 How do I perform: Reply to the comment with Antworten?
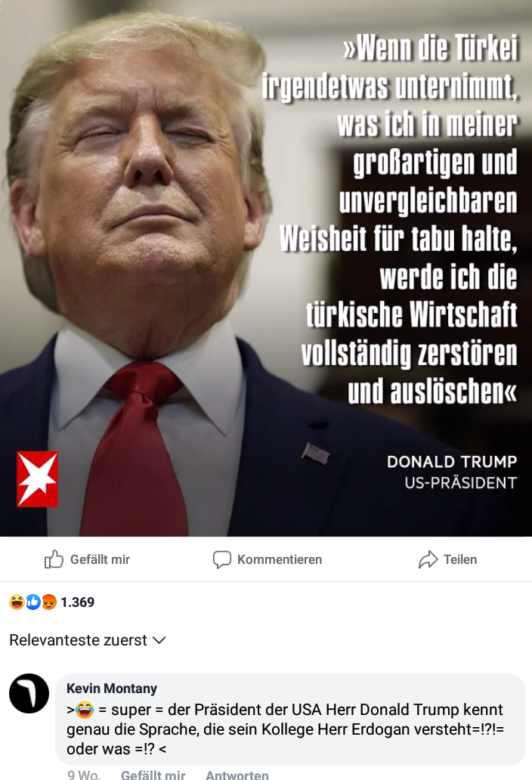coord(237,775)
